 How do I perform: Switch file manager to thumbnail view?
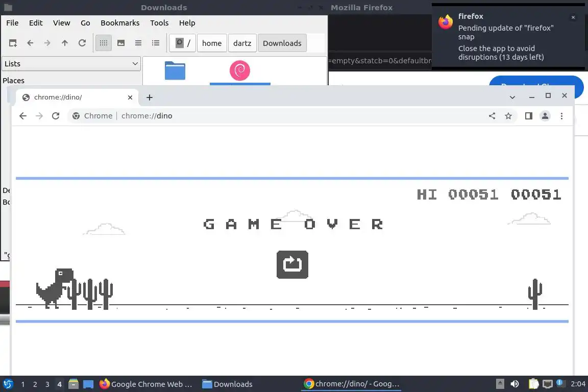point(121,43)
